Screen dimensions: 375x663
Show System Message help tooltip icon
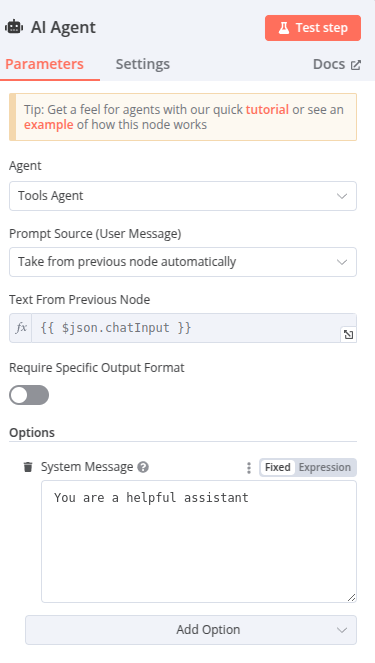pyautogui.click(x=143, y=467)
